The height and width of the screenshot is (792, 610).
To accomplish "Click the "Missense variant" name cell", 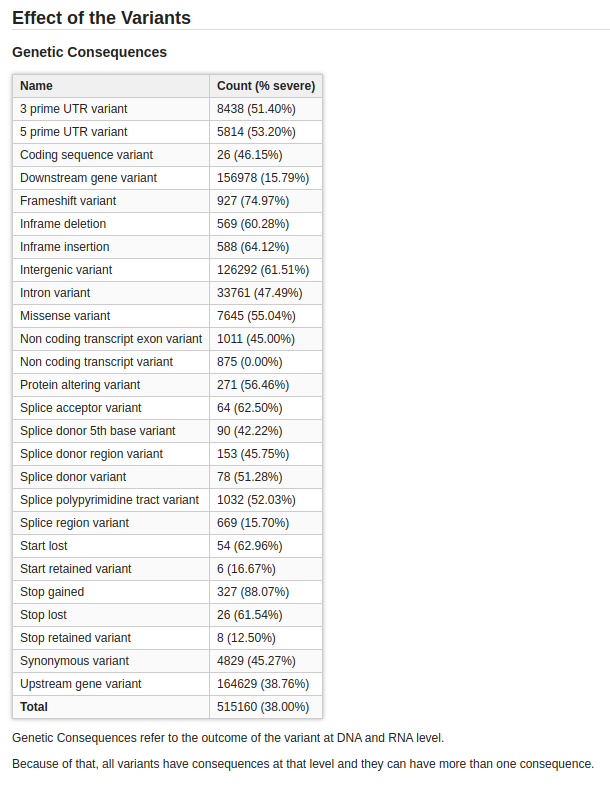I will tap(65, 316).
